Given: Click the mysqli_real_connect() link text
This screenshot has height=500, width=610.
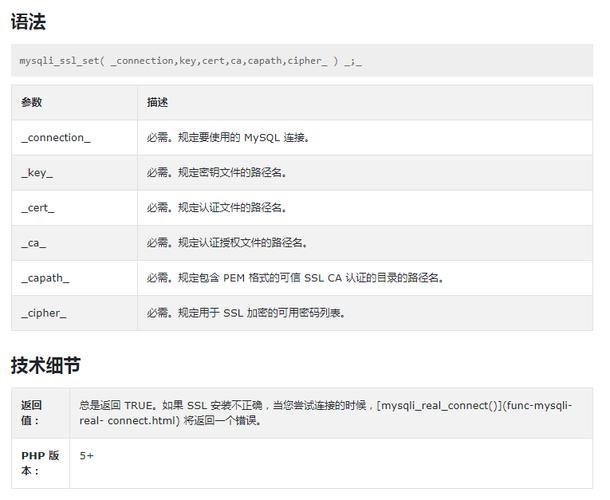Looking at the screenshot, I should point(439,406).
